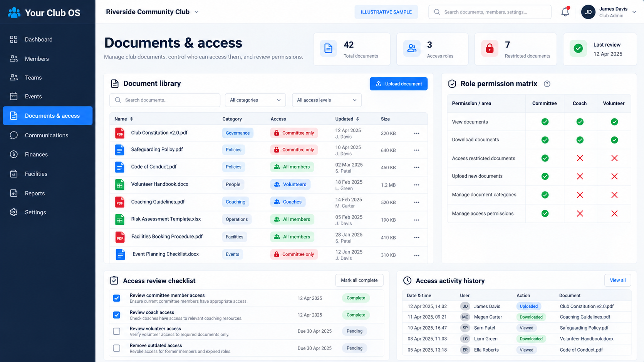Open options menu for Coaching Guidelines.pdf
The image size is (644, 362).
(417, 202)
